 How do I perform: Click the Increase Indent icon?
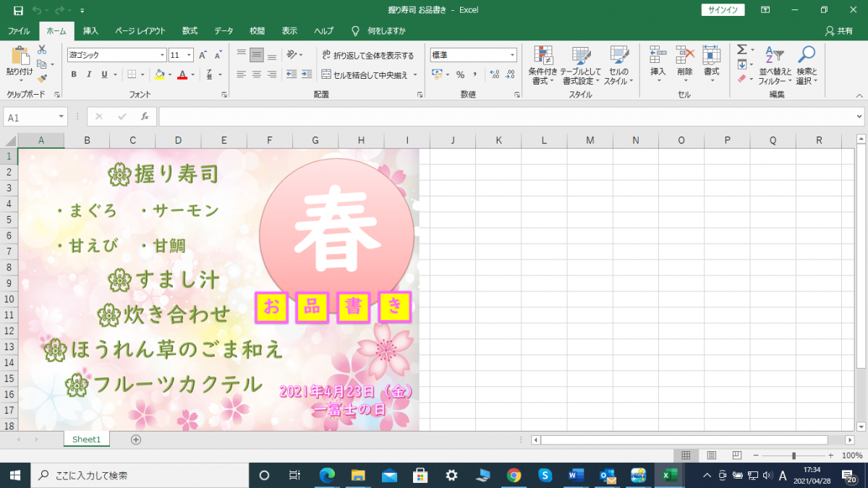point(307,74)
